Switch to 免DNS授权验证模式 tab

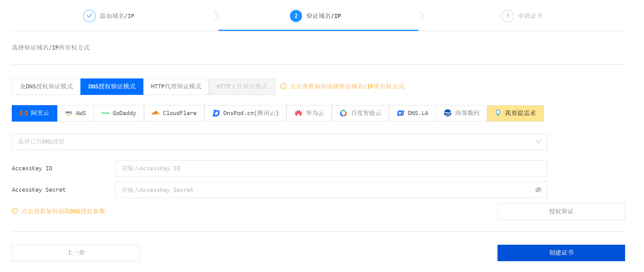coord(46,87)
